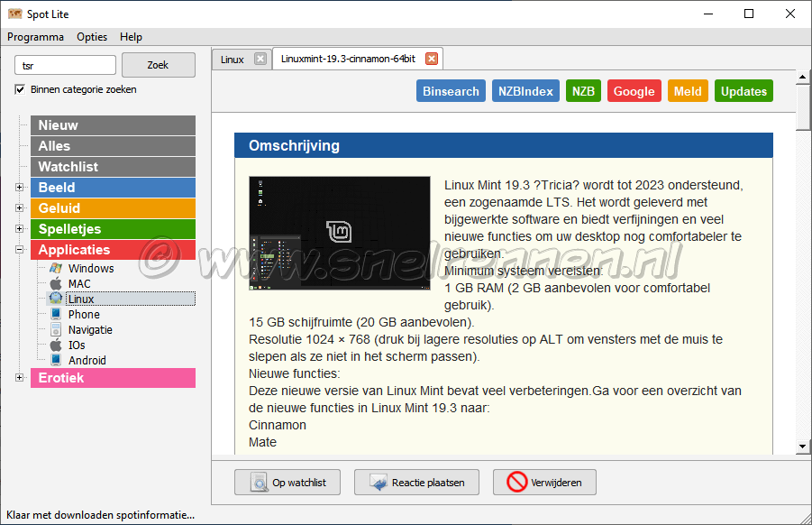Close the Linux tab with its X
The image size is (812, 525).
click(x=260, y=59)
